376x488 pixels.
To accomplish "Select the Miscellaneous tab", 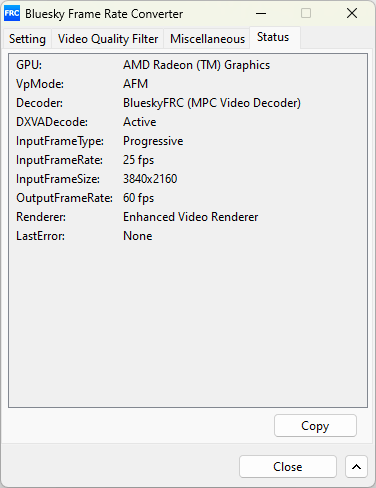I will click(x=207, y=39).
